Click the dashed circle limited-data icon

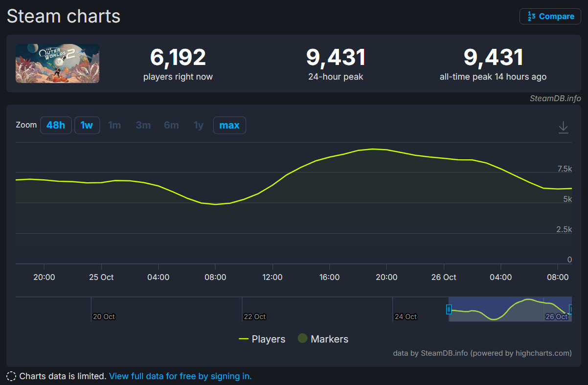point(11,376)
